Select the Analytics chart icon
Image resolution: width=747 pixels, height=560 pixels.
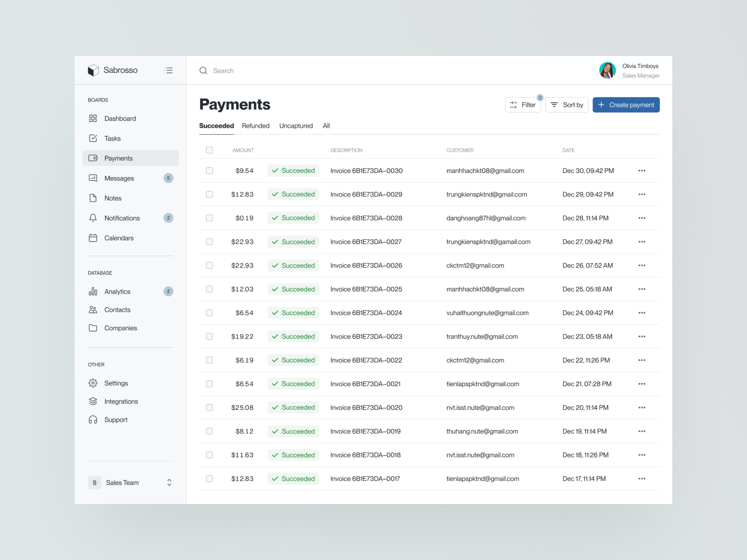pos(93,291)
